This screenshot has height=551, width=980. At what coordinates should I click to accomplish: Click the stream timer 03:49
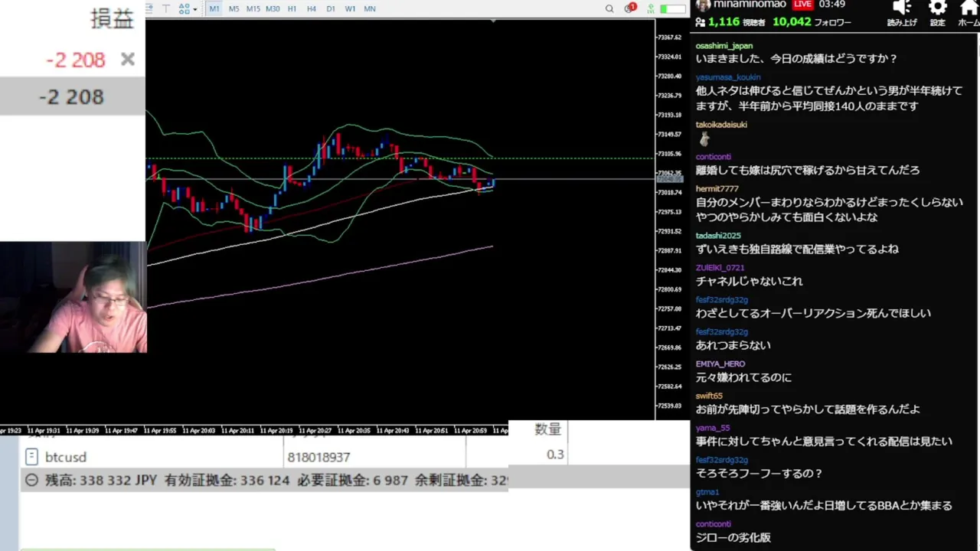831,5
